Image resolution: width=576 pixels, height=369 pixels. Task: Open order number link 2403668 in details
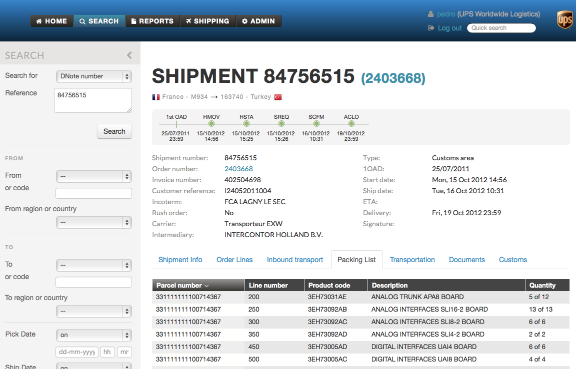(x=238, y=169)
